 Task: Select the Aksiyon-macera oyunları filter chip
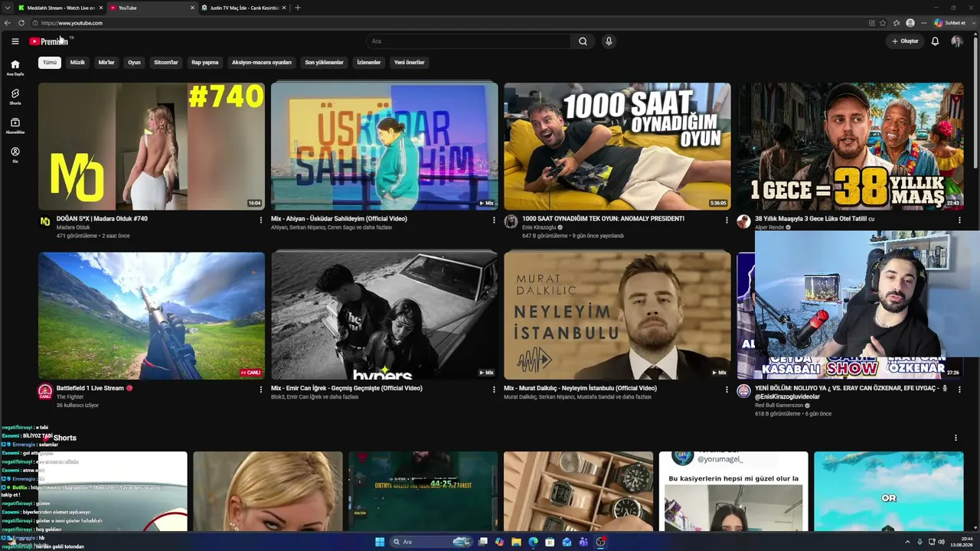[262, 63]
